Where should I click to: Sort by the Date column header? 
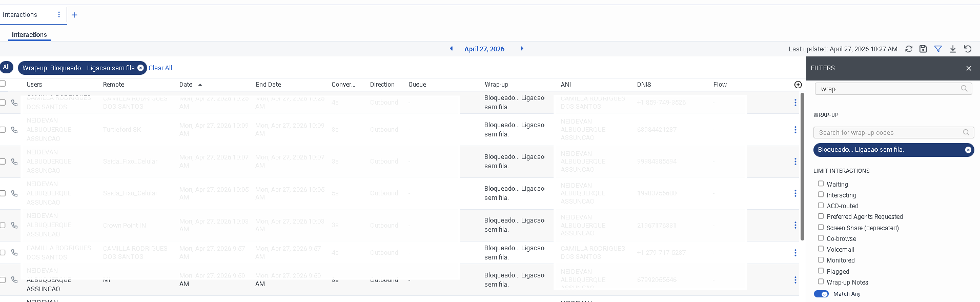tap(186, 85)
